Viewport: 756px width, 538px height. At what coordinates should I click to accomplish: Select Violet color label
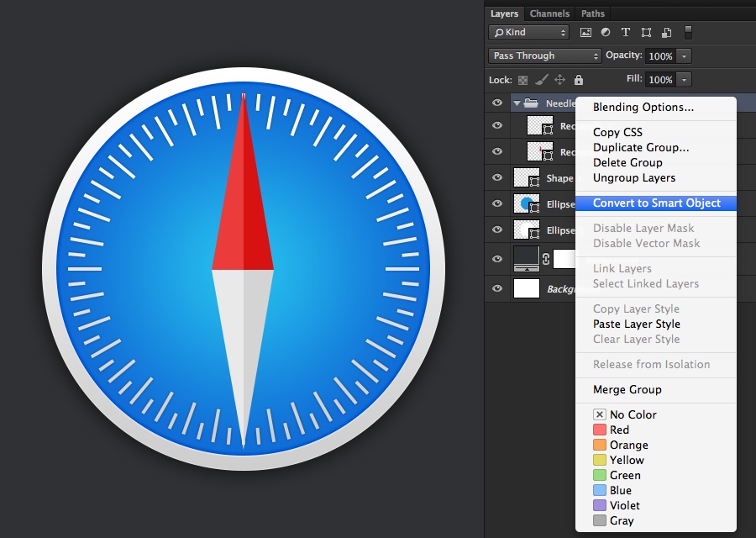point(656,506)
